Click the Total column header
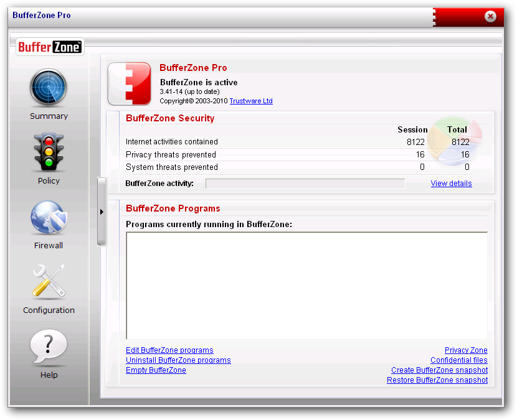The height and width of the screenshot is (420, 517). pos(457,129)
